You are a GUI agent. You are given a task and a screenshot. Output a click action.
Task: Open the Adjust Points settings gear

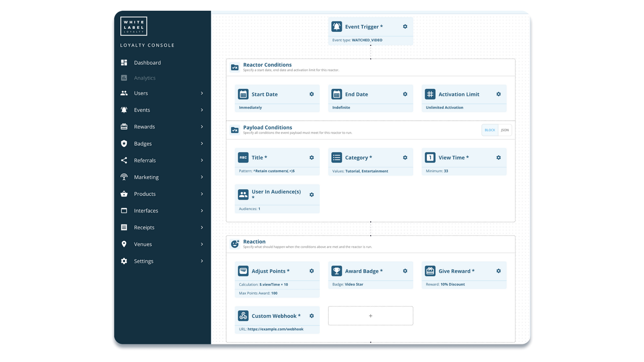(x=312, y=271)
